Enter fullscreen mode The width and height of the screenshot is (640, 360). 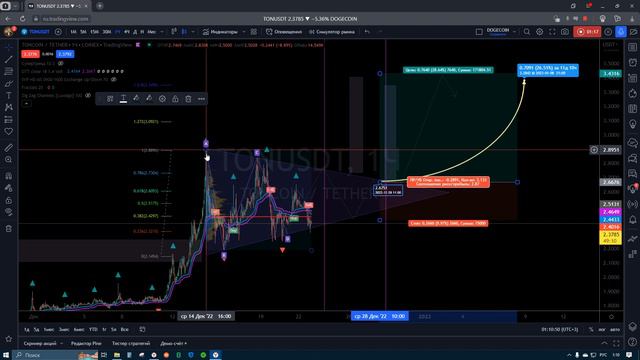[x=552, y=32]
